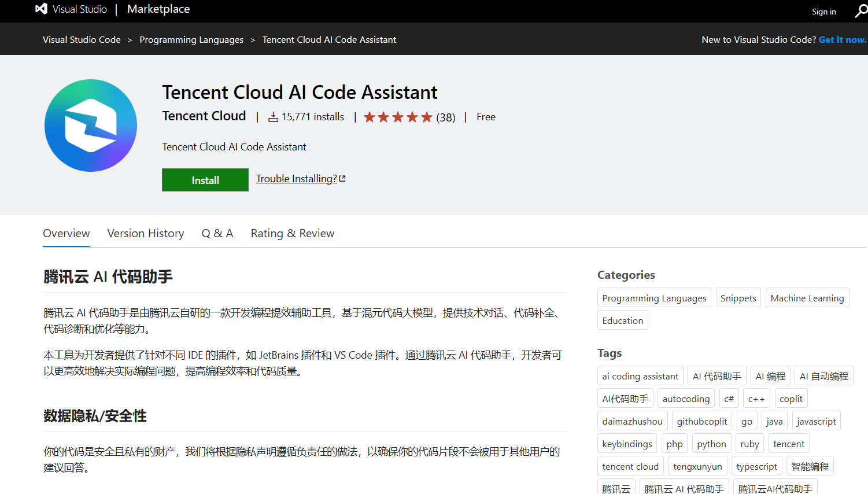This screenshot has height=494, width=868.
Task: Open the Programming Languages breadcrumb
Action: pyautogui.click(x=191, y=39)
